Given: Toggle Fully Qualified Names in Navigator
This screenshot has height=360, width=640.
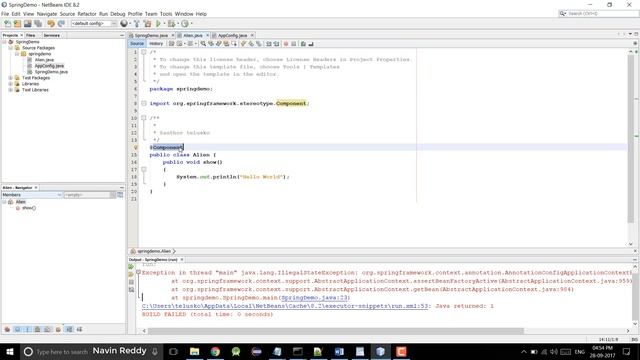Looking at the screenshot, I should [x=58, y=329].
